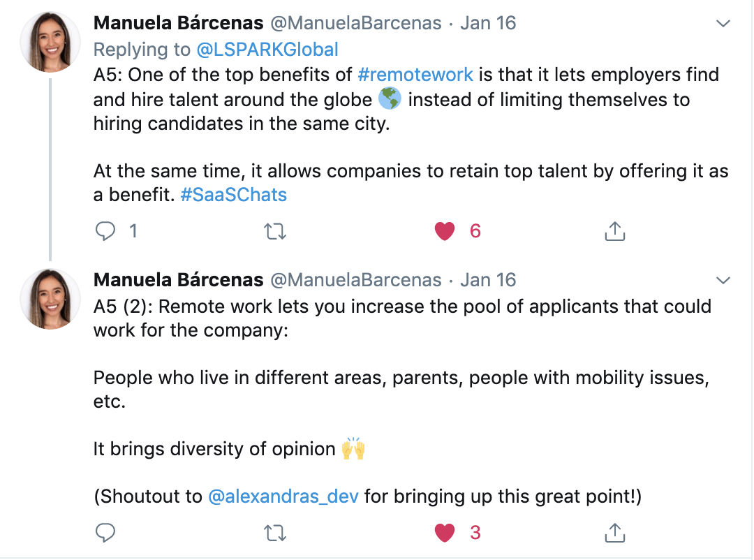Open the #SaaSChats hashtag link
754x560 pixels.
click(234, 195)
